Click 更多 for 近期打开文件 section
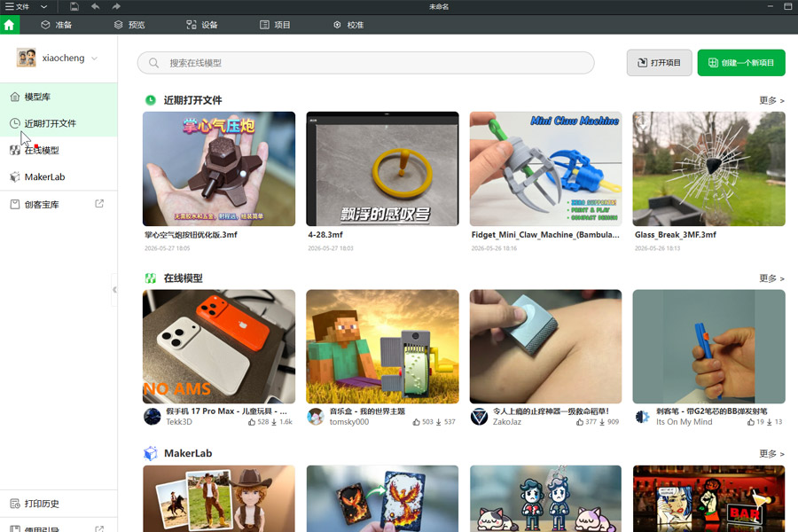Viewport: 798px width, 532px height. click(x=771, y=100)
